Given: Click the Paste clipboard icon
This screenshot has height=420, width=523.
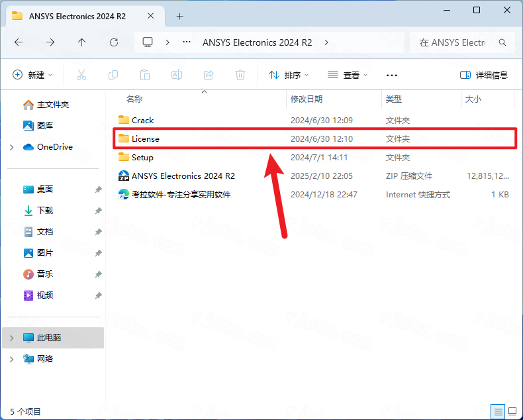Looking at the screenshot, I should (145, 76).
